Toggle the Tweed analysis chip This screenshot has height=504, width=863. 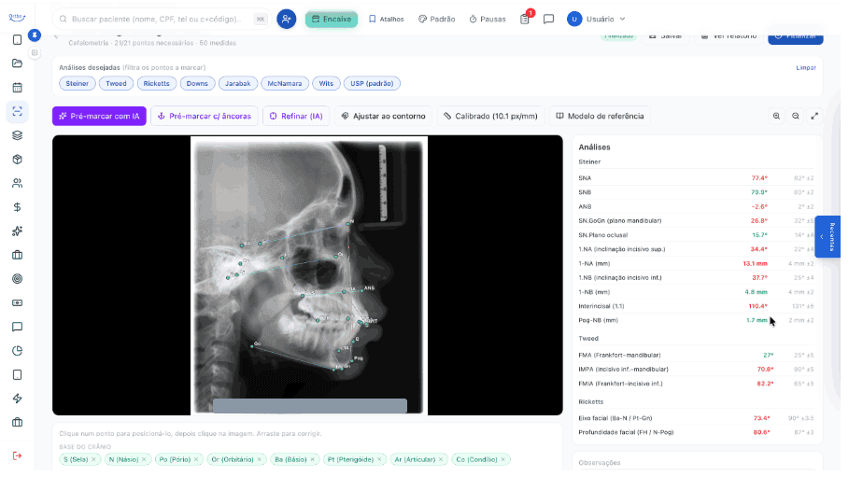click(x=116, y=84)
